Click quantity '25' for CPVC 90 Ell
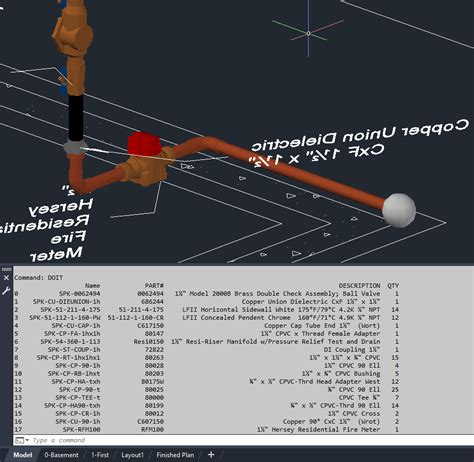474x462 pixels. (x=395, y=390)
